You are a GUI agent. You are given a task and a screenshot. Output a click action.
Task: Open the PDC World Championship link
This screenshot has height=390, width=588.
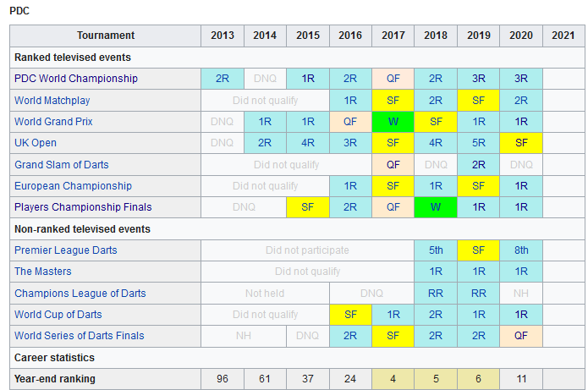point(76,79)
